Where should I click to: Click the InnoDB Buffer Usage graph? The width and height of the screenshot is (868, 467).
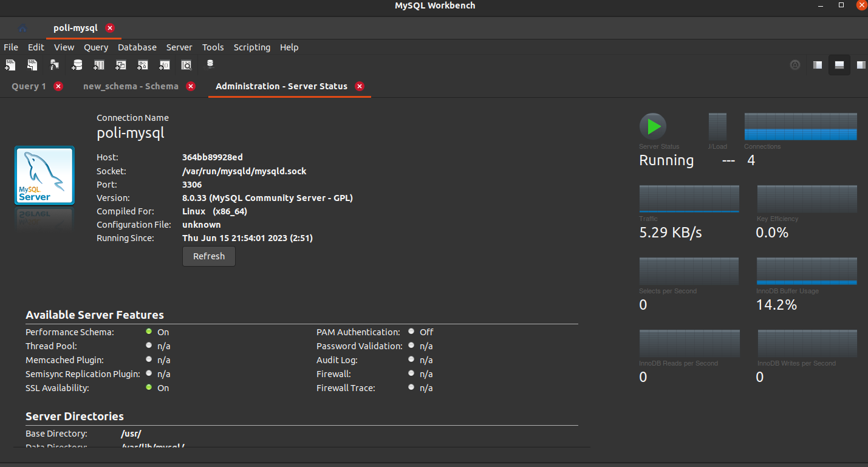(x=807, y=271)
